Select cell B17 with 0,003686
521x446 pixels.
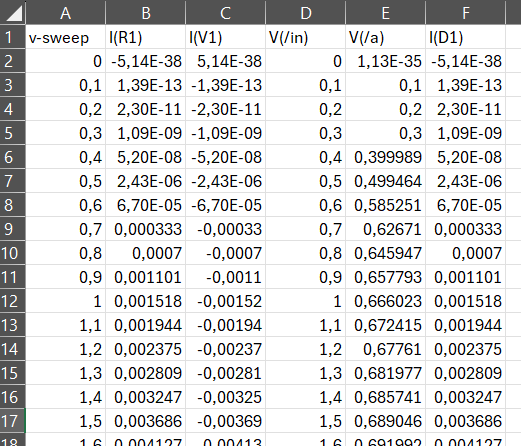(146, 421)
